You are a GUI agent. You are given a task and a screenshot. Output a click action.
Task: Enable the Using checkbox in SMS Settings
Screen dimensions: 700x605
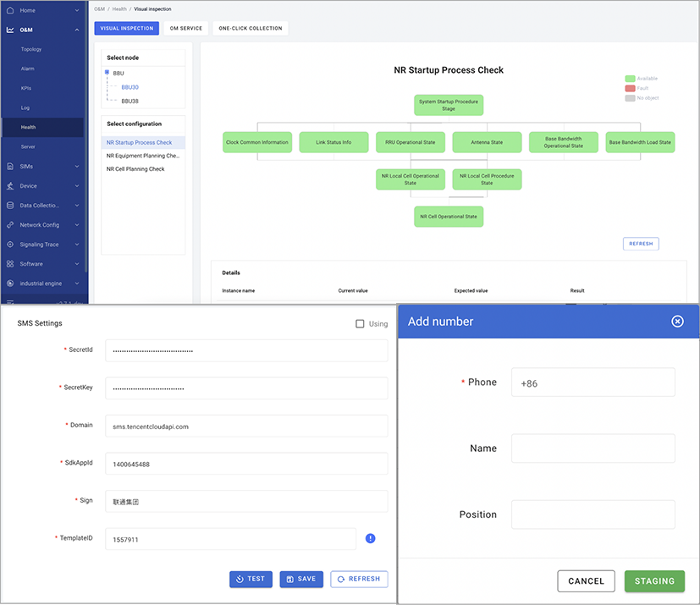pyautogui.click(x=360, y=324)
